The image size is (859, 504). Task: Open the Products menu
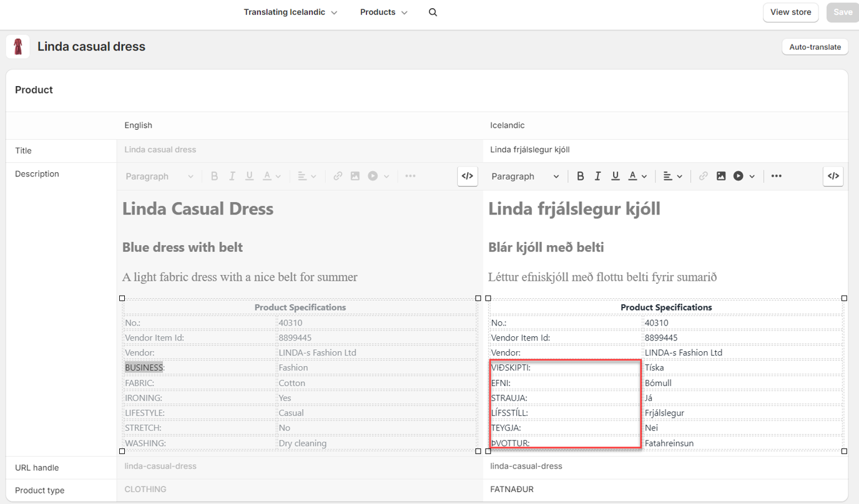pos(383,12)
